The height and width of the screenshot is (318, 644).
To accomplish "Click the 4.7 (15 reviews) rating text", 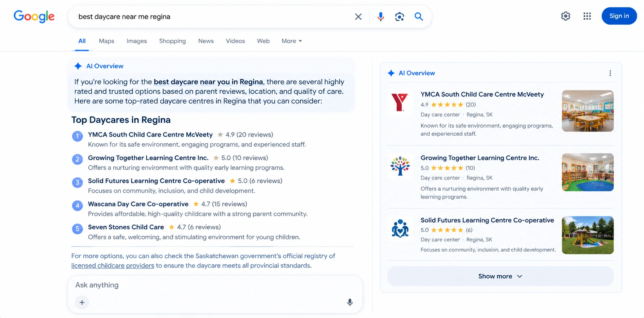I will (x=224, y=204).
